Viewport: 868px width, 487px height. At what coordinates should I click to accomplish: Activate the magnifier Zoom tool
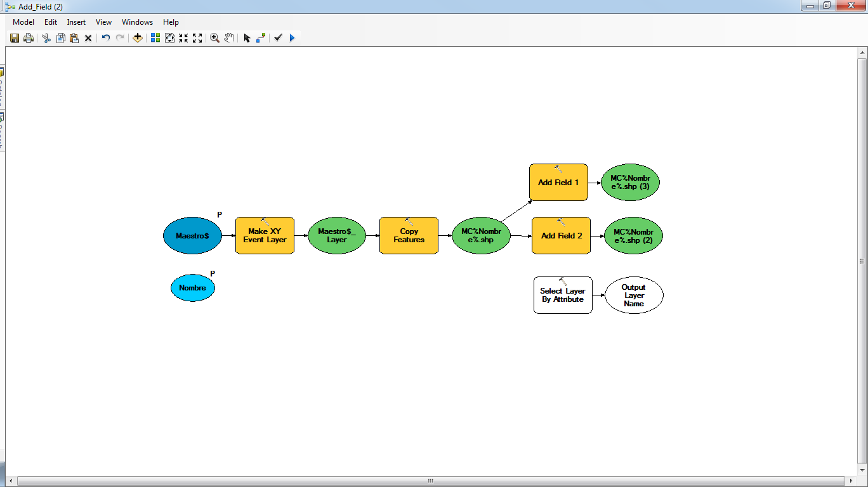click(x=215, y=38)
